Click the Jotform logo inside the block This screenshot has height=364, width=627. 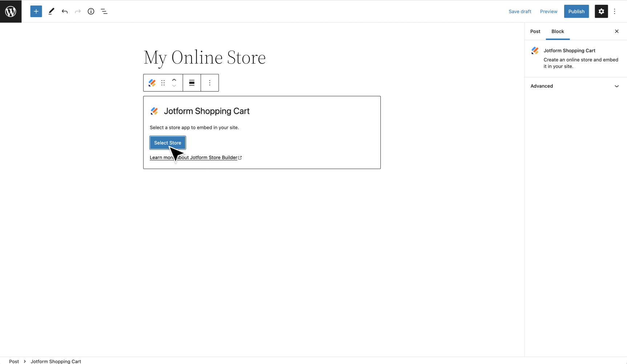[154, 111]
